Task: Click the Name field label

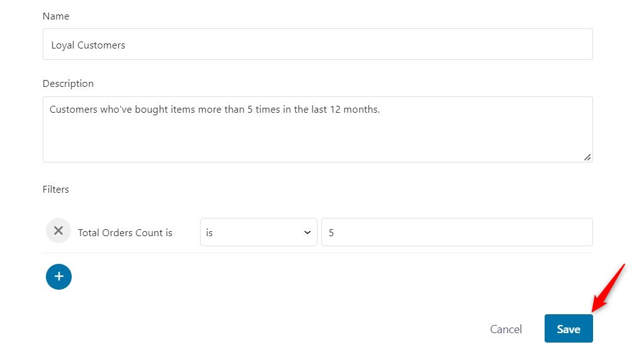Action: pos(56,16)
